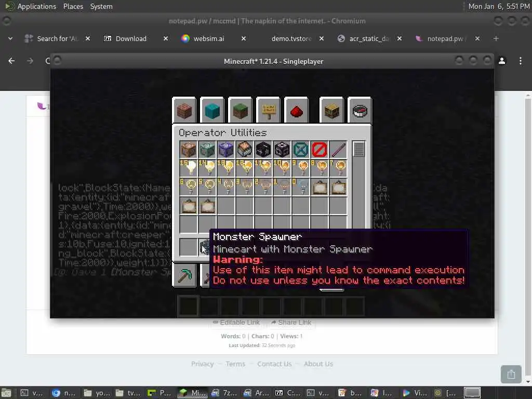The width and height of the screenshot is (532, 399).
Task: Select the Minecraft taskbar window entry
Action: [x=192, y=393]
